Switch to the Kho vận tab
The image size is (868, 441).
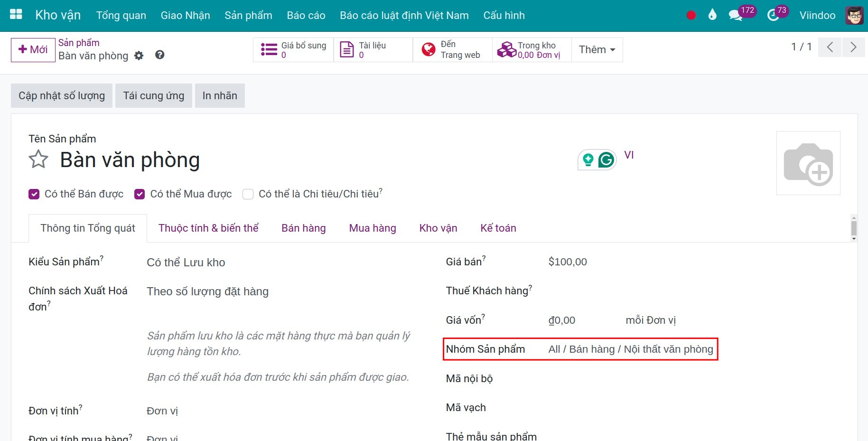click(x=438, y=228)
